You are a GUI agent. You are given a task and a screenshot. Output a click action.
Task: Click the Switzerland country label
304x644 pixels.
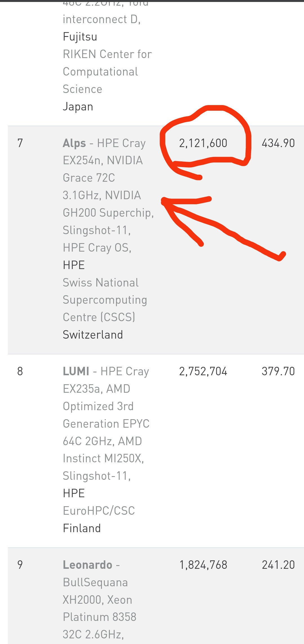[x=93, y=335]
